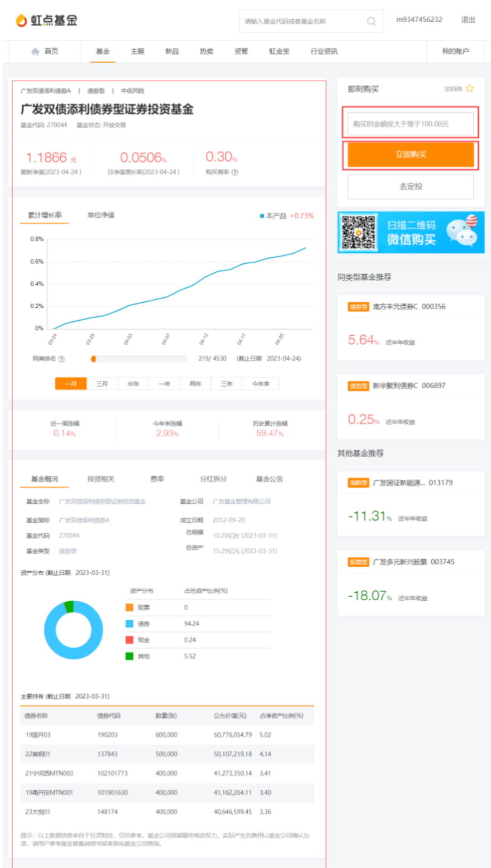
Task: Click the search magnifier icon
Action: [x=371, y=21]
